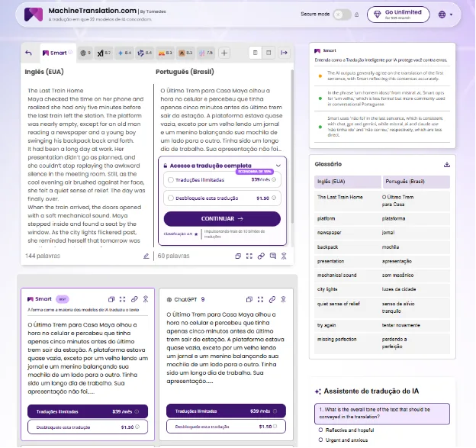Copy translation from the Smart card
Screen dimensions: 476x448
111,299
